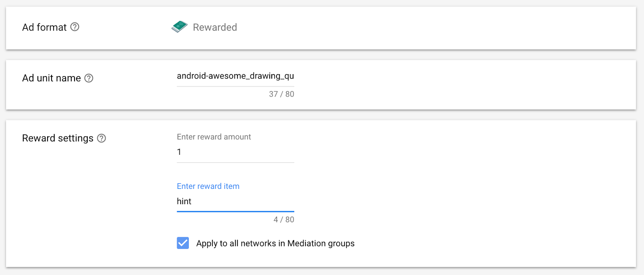Click the underline below the reward amount field
The height and width of the screenshot is (275, 644).
tap(235, 163)
